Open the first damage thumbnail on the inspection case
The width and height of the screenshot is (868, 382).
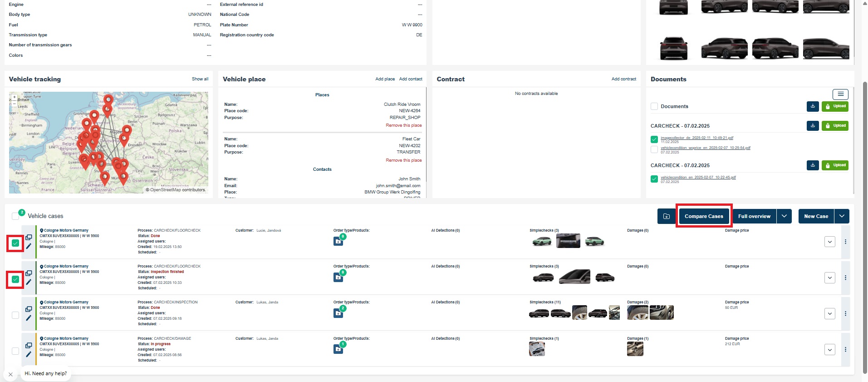pyautogui.click(x=638, y=313)
